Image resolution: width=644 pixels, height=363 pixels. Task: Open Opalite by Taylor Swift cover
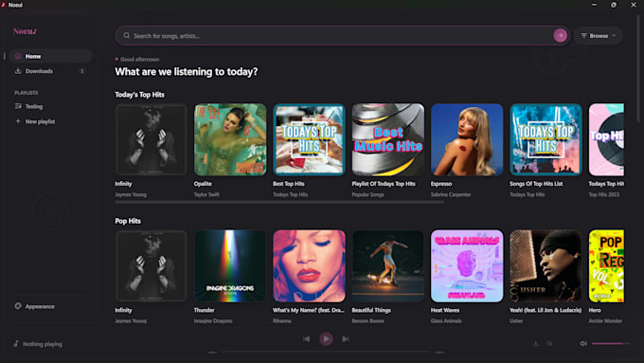point(230,139)
